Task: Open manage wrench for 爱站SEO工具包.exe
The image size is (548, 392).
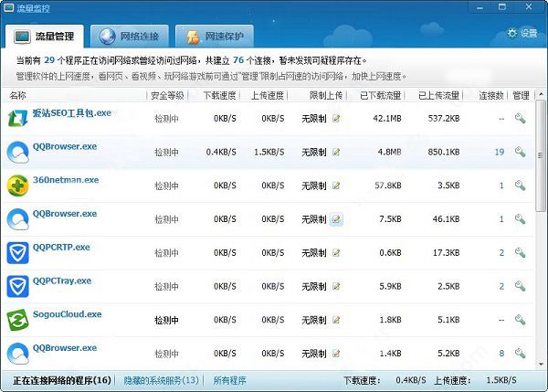Action: [520, 119]
